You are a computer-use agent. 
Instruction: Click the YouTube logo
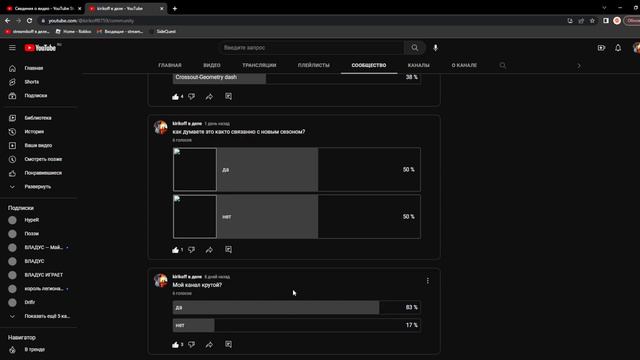pos(40,48)
